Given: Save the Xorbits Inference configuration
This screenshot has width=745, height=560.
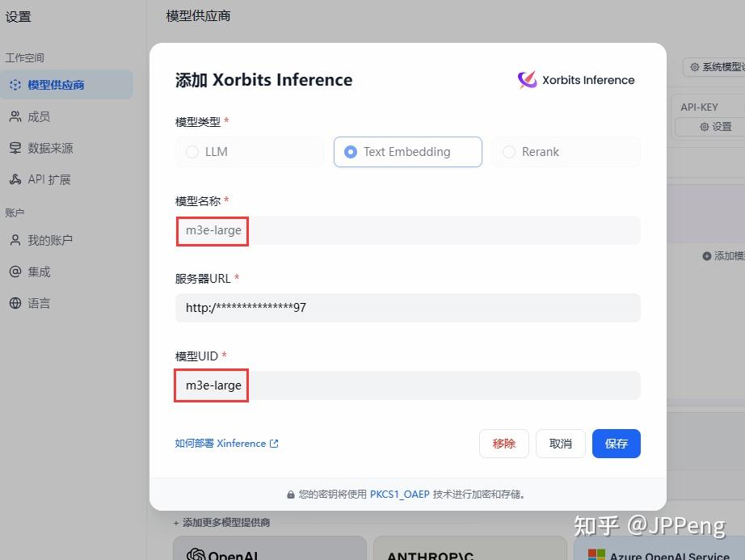Looking at the screenshot, I should pyautogui.click(x=616, y=443).
